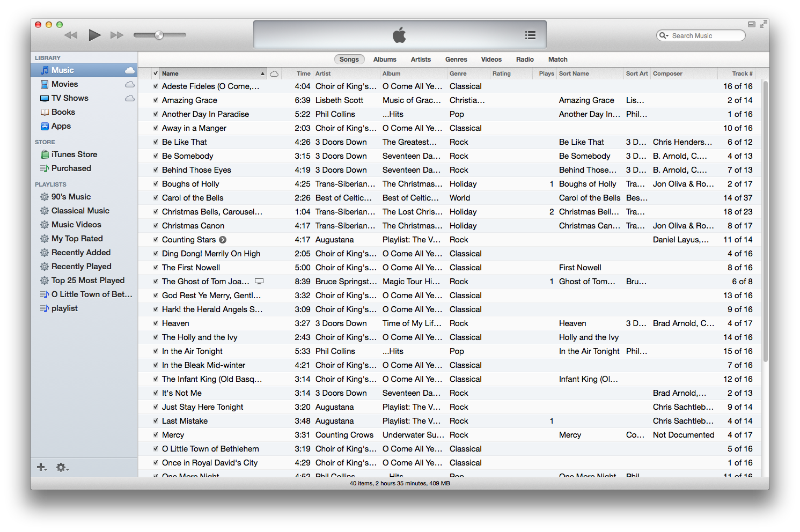Enter full screen with the arrows icon
This screenshot has height=532, width=800.
763,24
